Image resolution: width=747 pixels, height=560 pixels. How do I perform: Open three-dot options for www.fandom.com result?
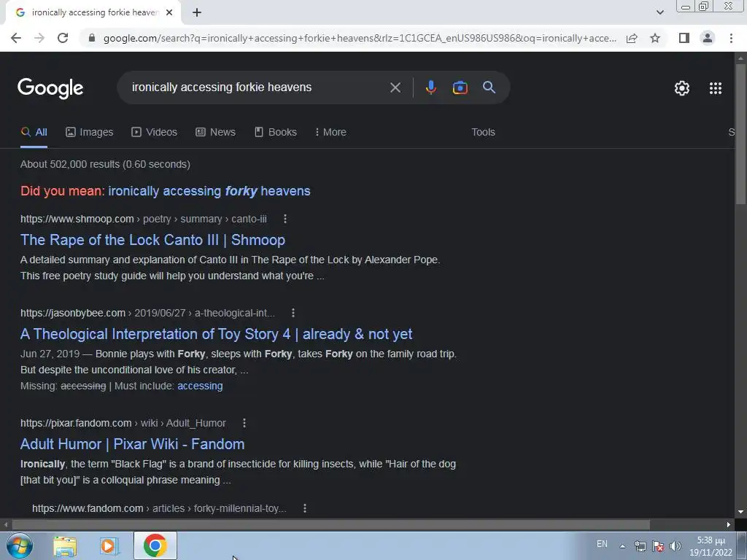click(x=304, y=508)
